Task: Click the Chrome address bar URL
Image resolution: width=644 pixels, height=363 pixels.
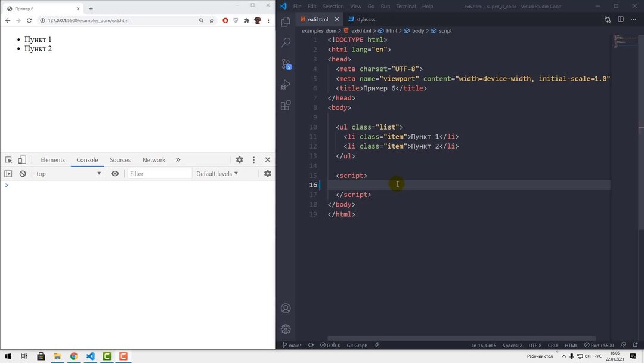Action: click(x=89, y=20)
